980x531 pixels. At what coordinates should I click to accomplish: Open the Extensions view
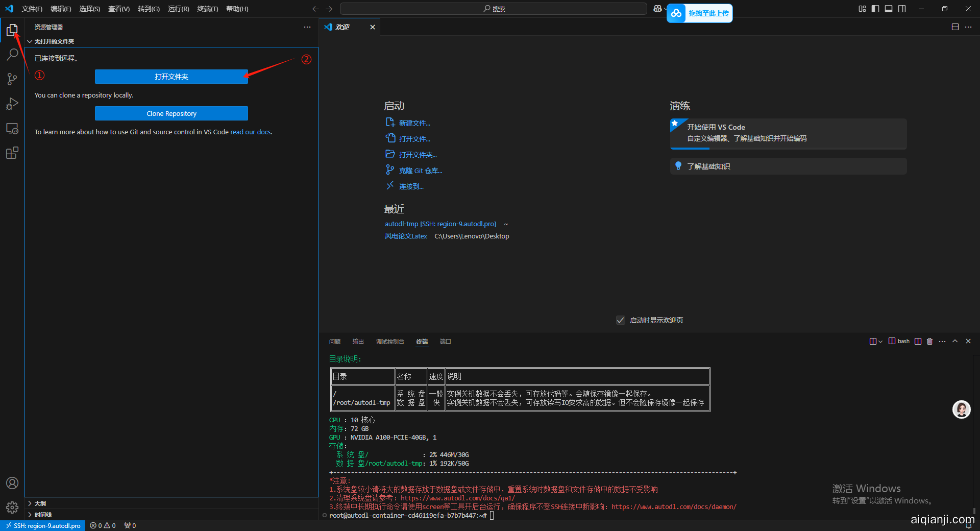(12, 153)
